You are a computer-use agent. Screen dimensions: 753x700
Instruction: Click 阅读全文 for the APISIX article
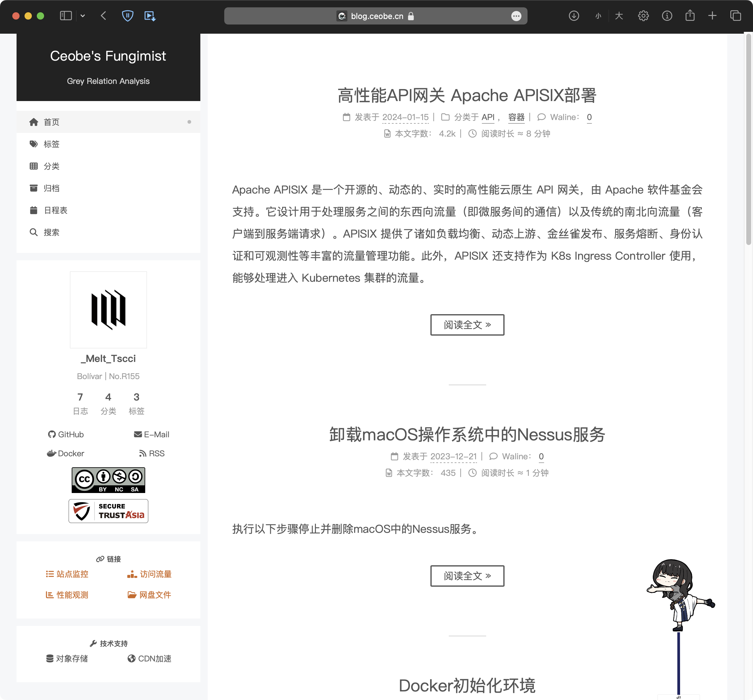coord(467,325)
